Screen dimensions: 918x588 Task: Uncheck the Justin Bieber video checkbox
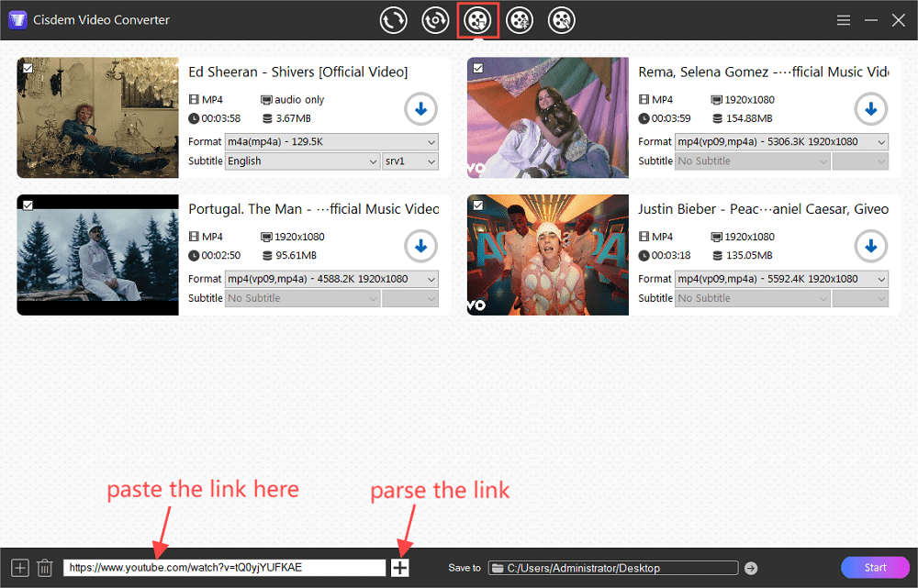coord(476,205)
